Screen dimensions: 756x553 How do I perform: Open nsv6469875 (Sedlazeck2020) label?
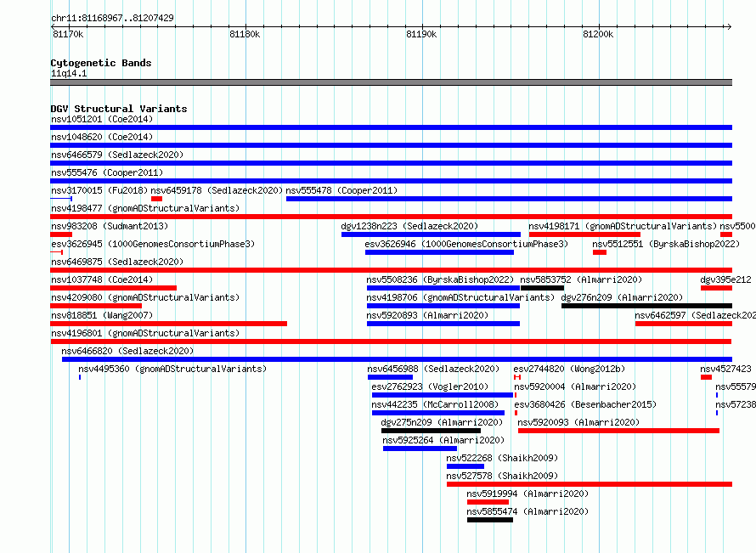(117, 262)
